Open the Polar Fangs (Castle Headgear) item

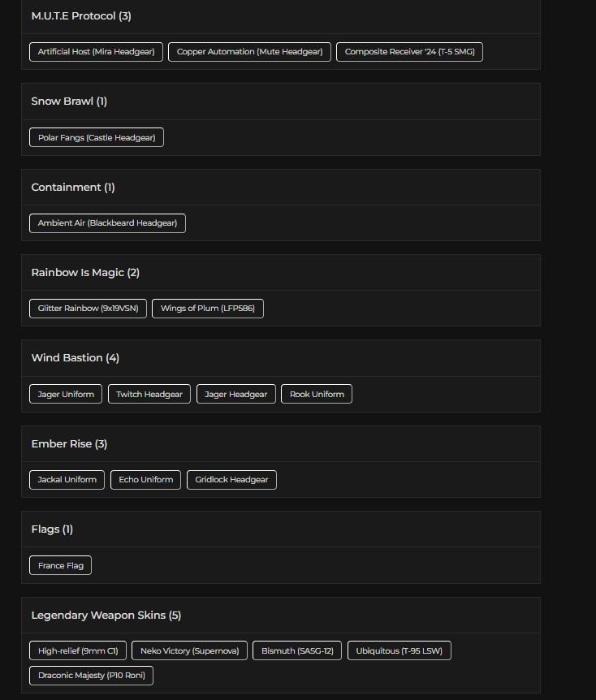click(97, 138)
